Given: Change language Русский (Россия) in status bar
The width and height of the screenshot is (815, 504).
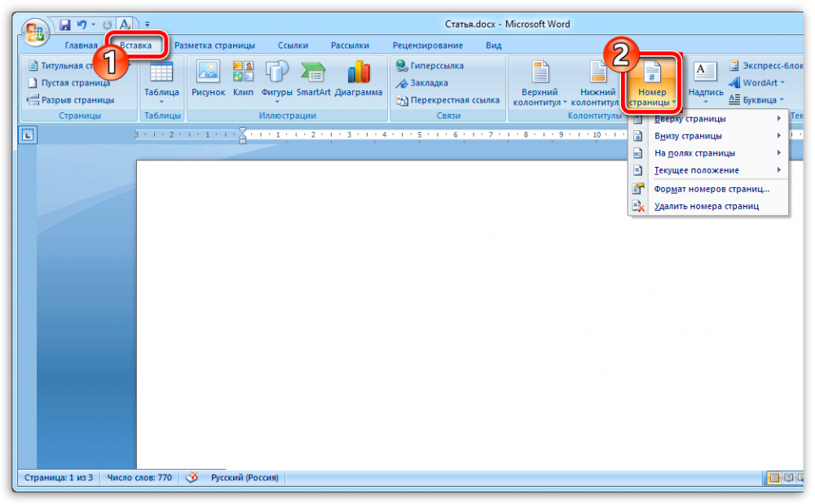Looking at the screenshot, I should [244, 477].
